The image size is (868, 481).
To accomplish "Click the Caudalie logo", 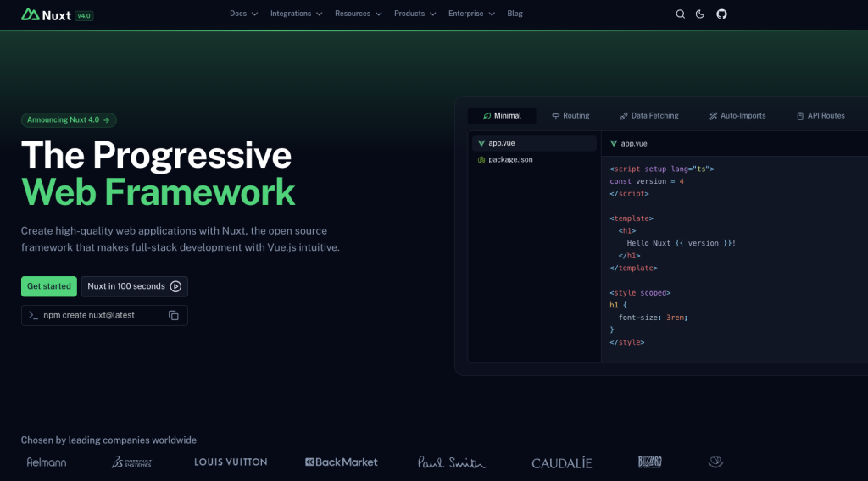I will click(x=562, y=462).
